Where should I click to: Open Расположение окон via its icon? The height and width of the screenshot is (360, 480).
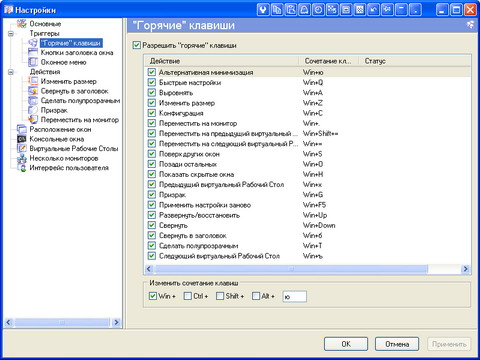22,129
